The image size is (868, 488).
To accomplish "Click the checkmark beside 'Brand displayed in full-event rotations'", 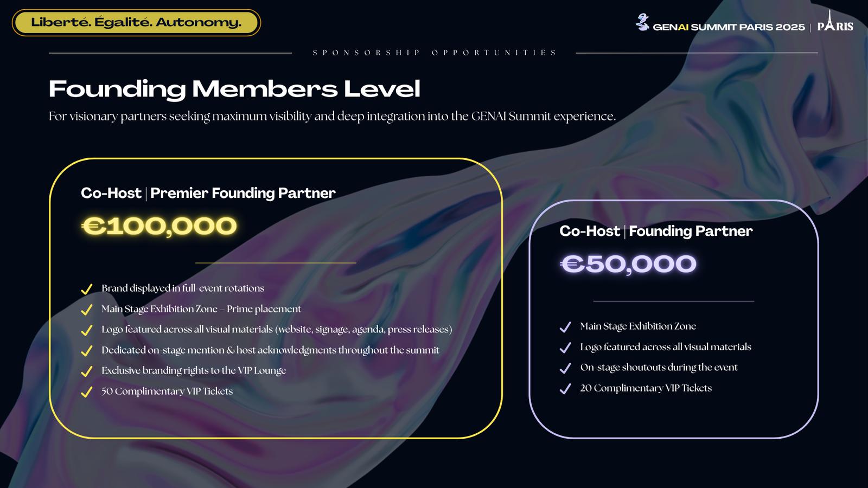I will click(x=86, y=289).
